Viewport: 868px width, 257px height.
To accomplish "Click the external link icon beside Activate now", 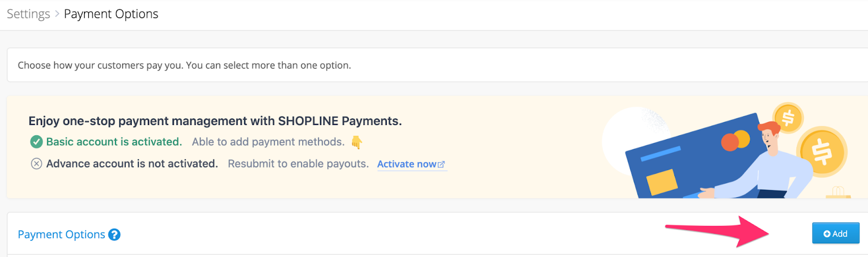I will pos(441,164).
